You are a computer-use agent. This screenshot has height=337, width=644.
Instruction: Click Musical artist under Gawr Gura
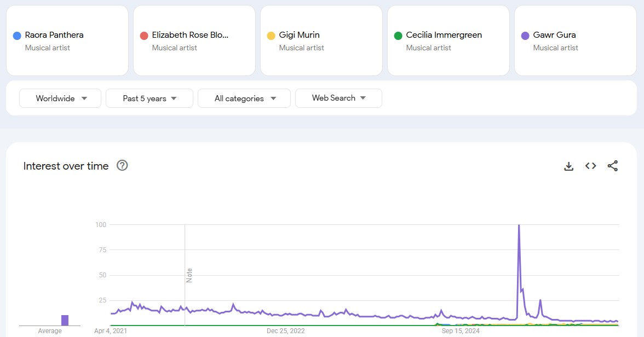click(x=555, y=48)
